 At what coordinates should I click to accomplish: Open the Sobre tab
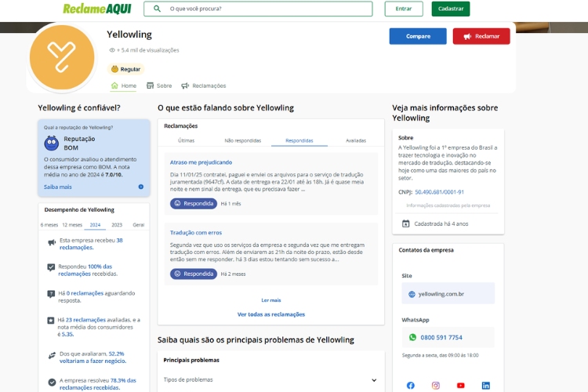click(159, 85)
